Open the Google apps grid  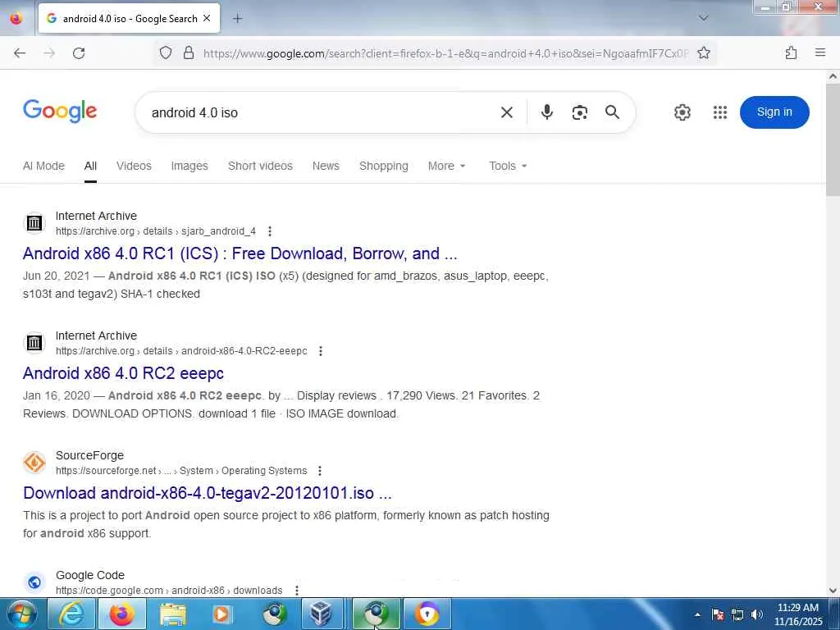720,112
